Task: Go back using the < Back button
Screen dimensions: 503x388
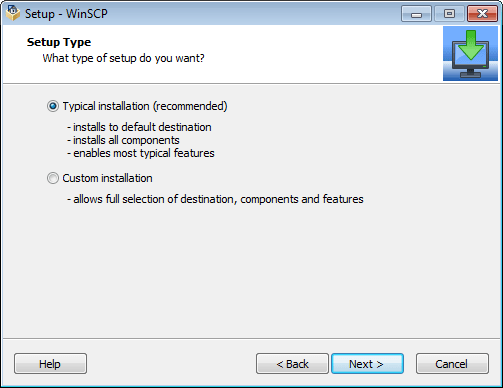Action: pyautogui.click(x=292, y=364)
